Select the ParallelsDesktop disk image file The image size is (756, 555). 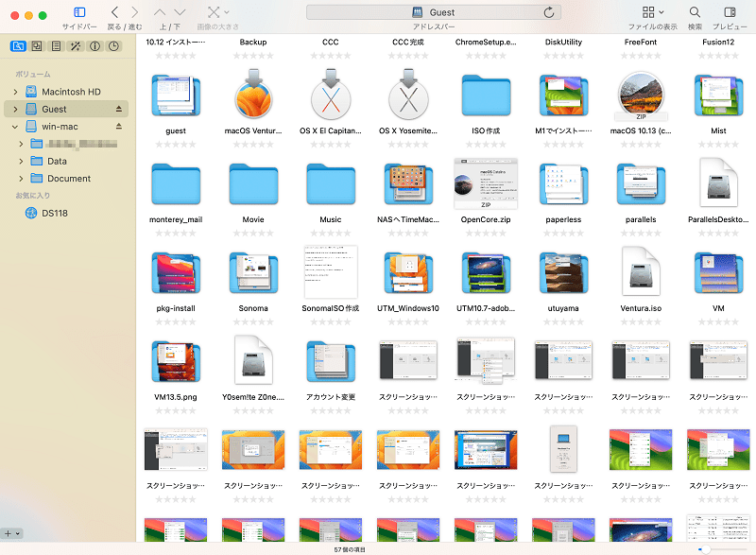(718, 182)
